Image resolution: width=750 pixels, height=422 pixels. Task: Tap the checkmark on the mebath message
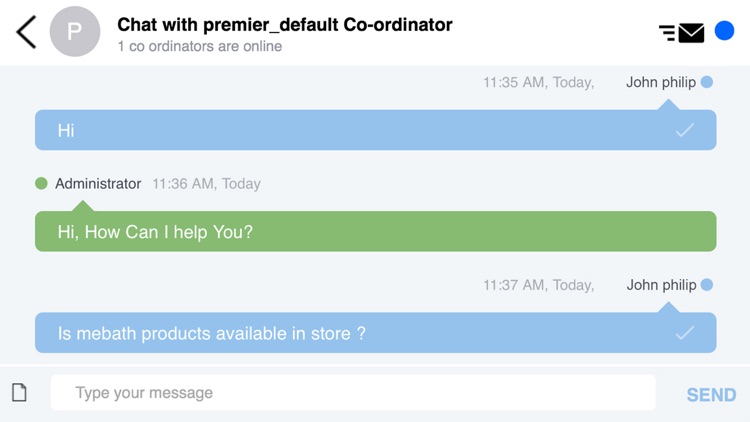click(x=685, y=333)
